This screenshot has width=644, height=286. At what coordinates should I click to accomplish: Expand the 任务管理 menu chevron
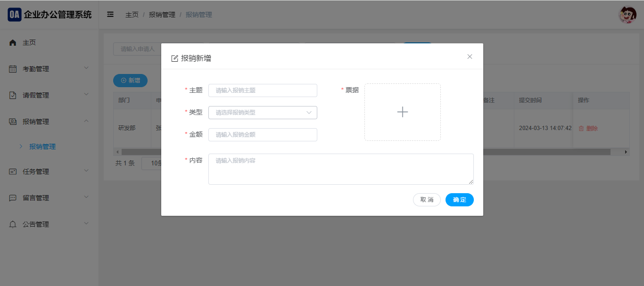point(86,171)
